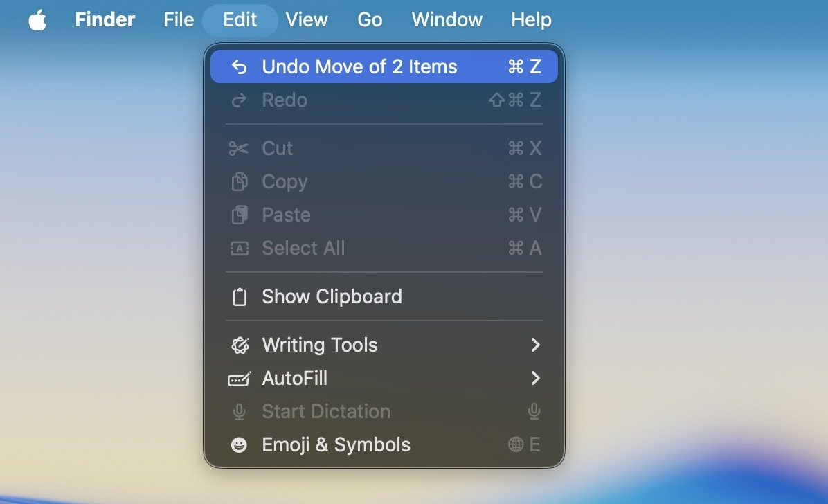Open the Window menu
This screenshot has width=828, height=504.
pos(447,19)
